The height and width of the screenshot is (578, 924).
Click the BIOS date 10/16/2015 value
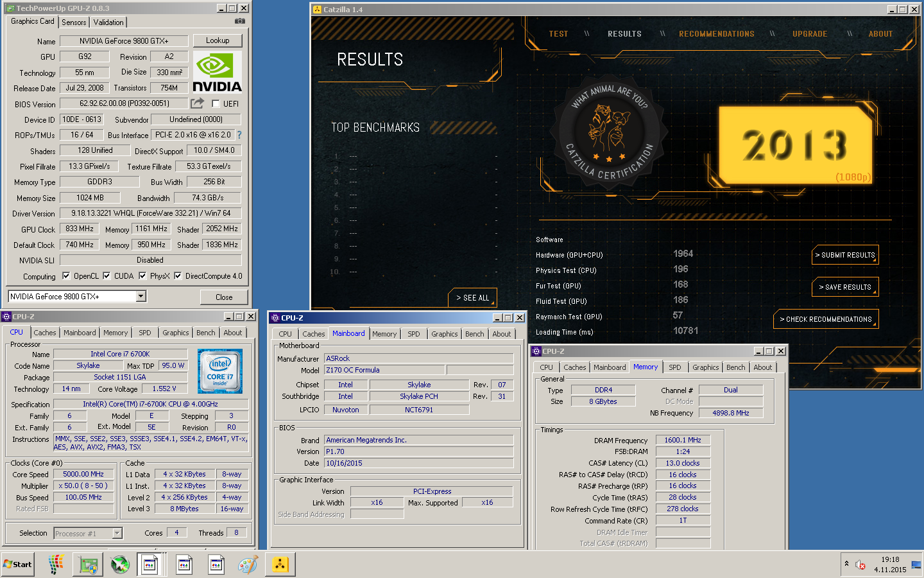(419, 463)
